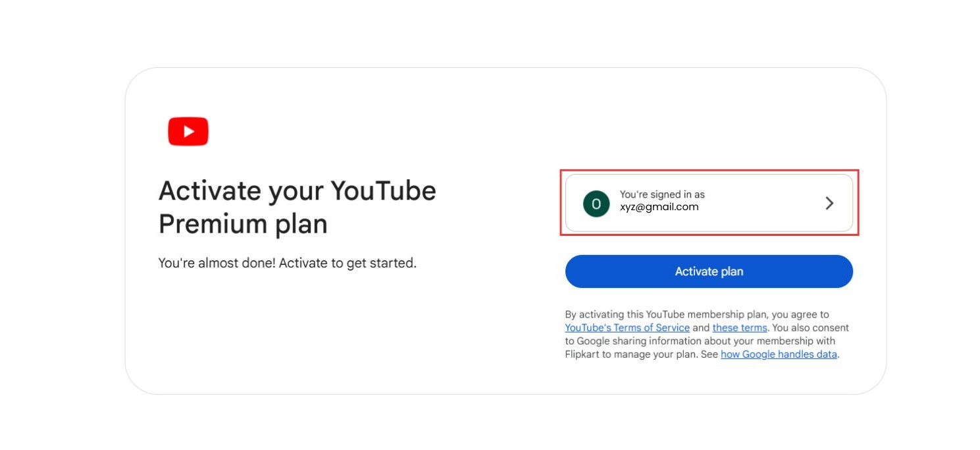Click the "You're almost done!" subtitle text
The image size is (980, 450).
pyautogui.click(x=217, y=264)
